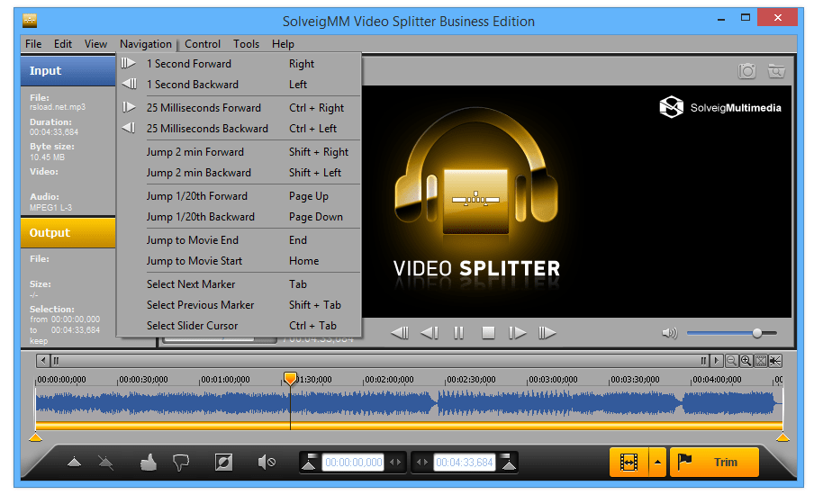Zoom out the timeline
Viewport: 814px width, 504px height.
pos(731,361)
